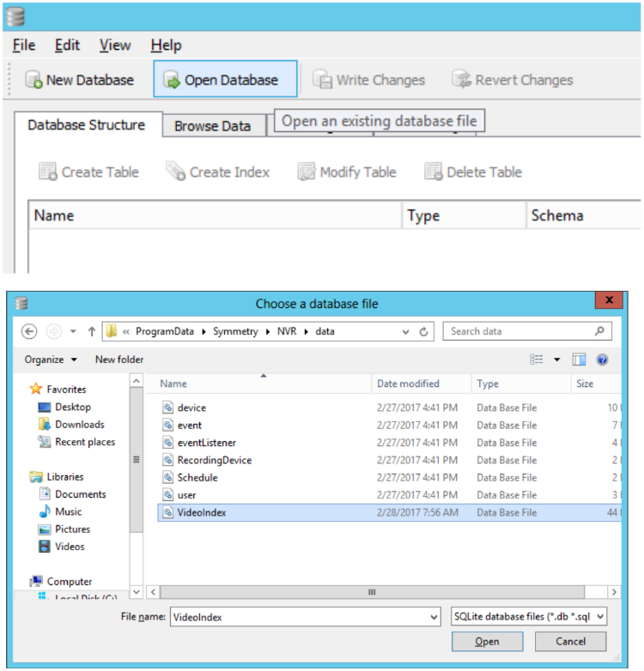Click Revert Changes in the toolbar
The image size is (644, 671).
513,80
